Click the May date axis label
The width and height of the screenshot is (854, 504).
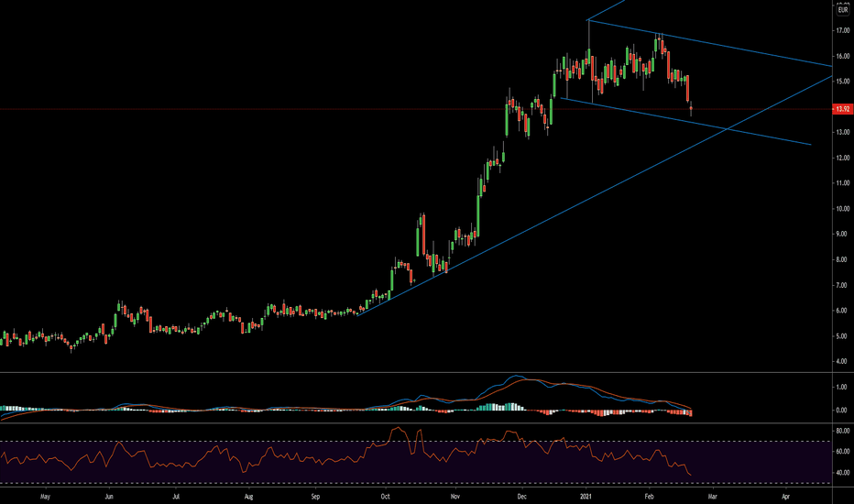(45, 497)
